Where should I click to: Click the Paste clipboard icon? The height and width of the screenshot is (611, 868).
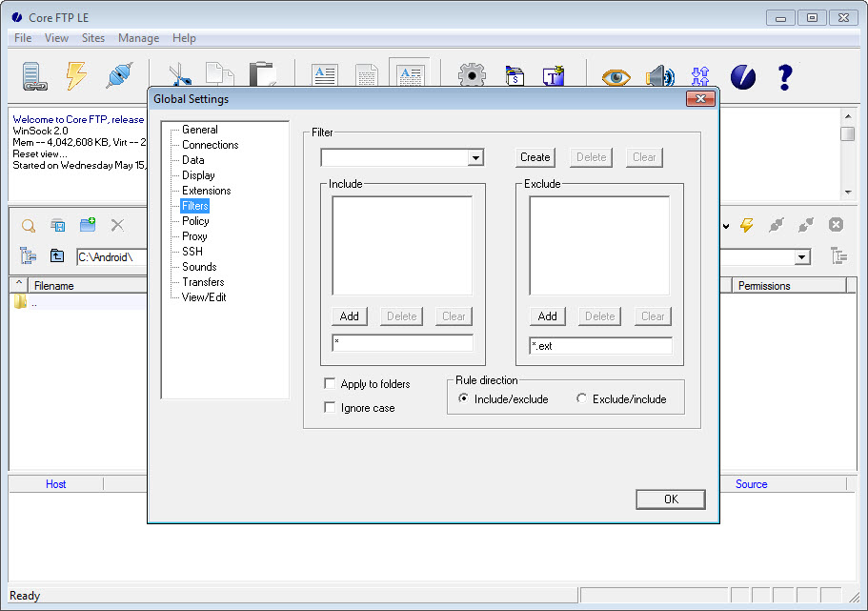tap(262, 73)
